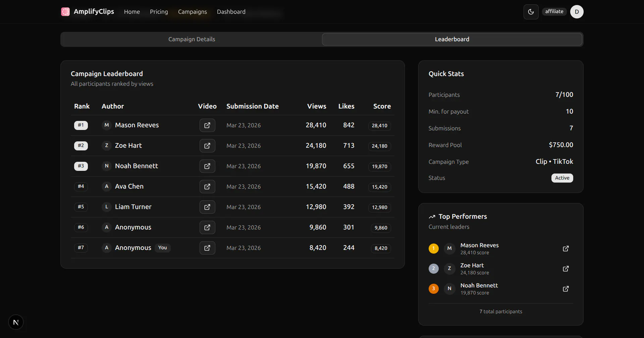Open Ava Chen video link
Screen dimensions: 644x338
tap(207, 187)
